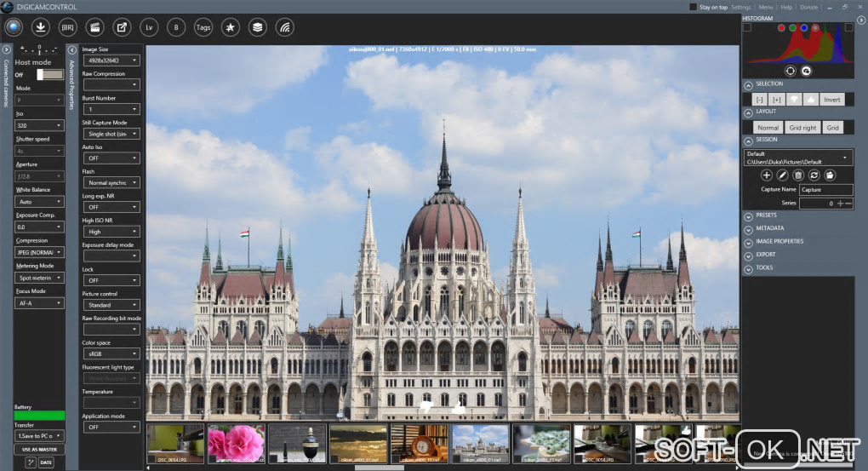Viewport: 868px width, 471px height.
Task: Toggle the Host mode switch
Action: click(x=50, y=74)
